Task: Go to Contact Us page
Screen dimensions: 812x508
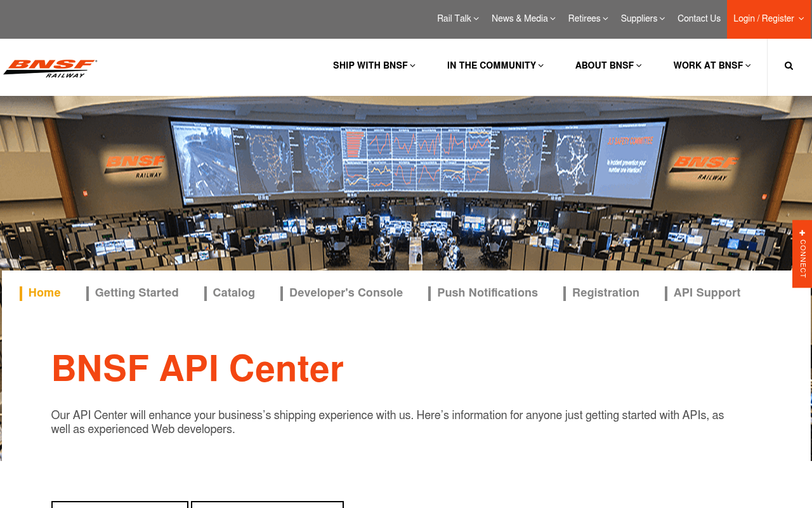Action: click(x=699, y=18)
